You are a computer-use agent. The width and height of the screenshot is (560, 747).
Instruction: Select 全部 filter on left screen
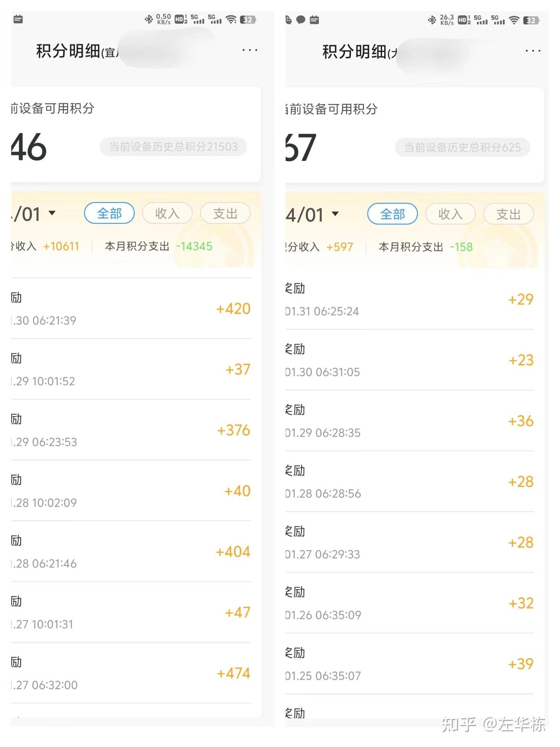click(109, 213)
